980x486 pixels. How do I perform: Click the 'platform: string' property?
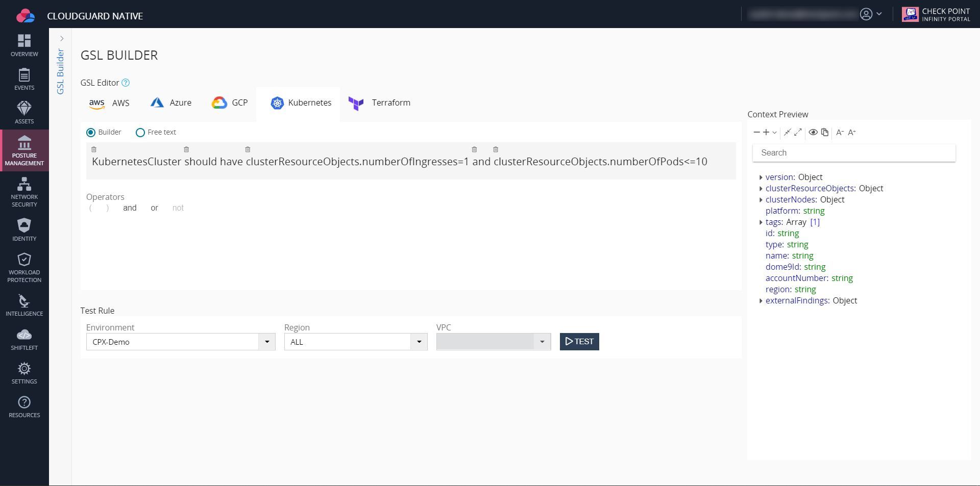[795, 211]
